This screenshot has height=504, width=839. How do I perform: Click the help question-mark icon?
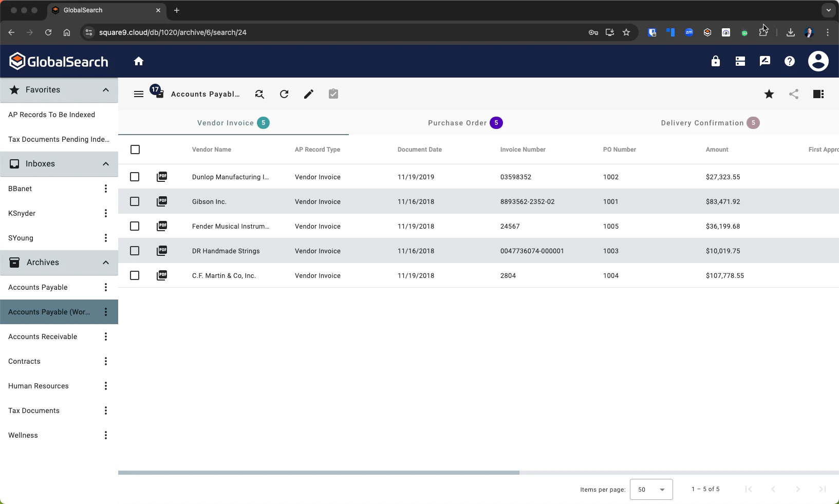790,61
